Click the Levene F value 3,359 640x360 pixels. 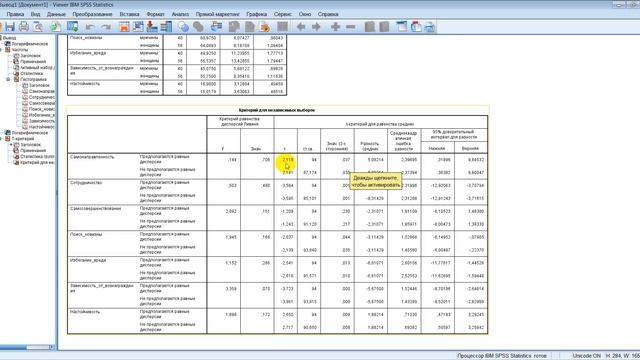point(231,289)
